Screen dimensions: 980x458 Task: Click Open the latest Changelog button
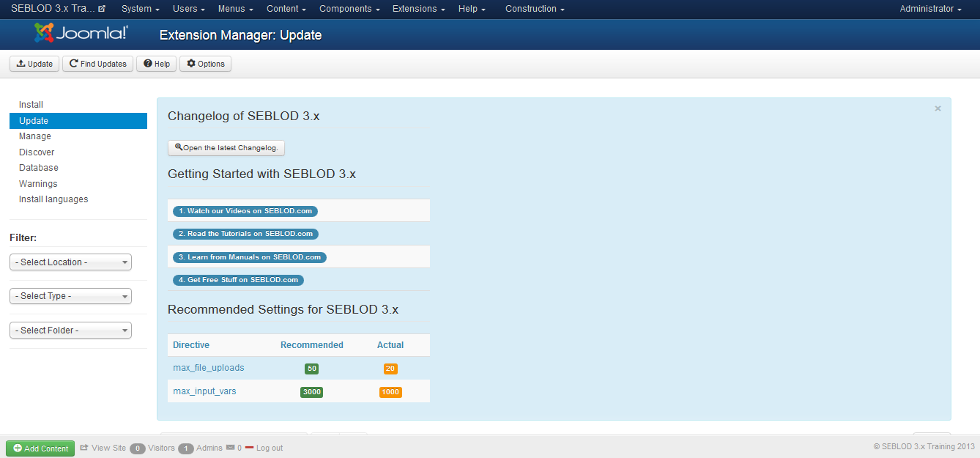point(226,148)
